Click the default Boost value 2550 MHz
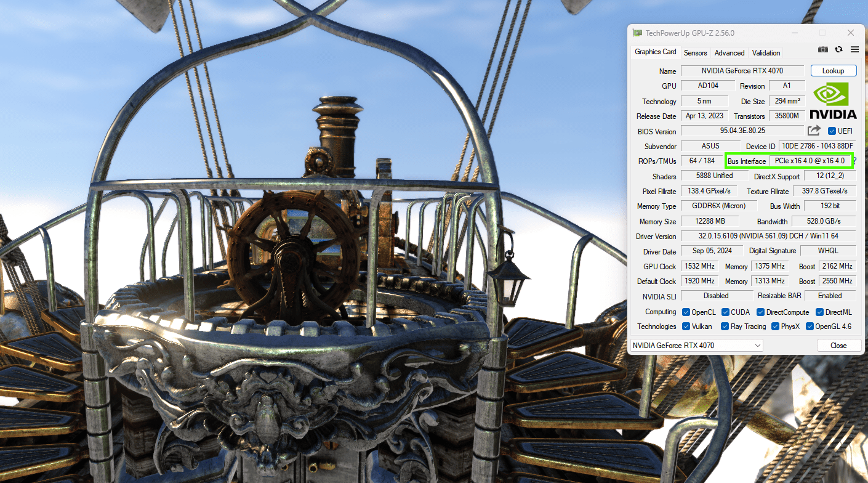This screenshot has height=483, width=868. pyautogui.click(x=838, y=281)
